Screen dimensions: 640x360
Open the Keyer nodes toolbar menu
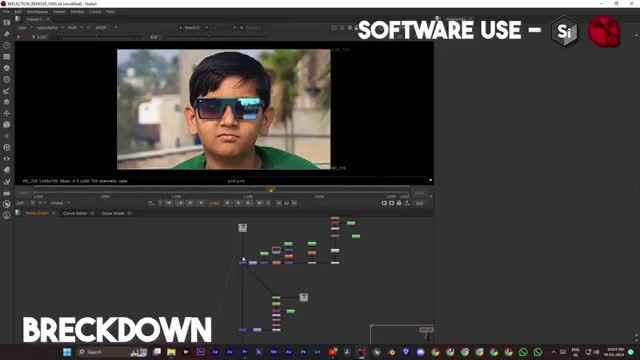tap(7, 91)
